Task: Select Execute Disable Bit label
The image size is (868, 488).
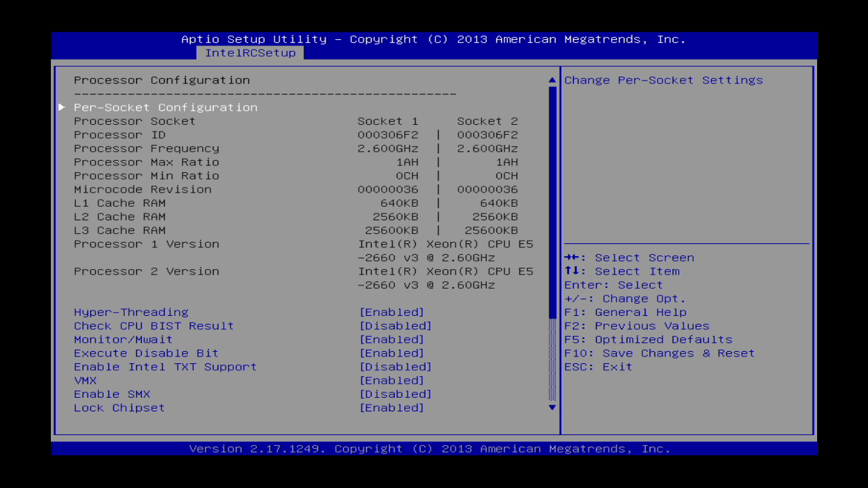Action: (x=146, y=353)
